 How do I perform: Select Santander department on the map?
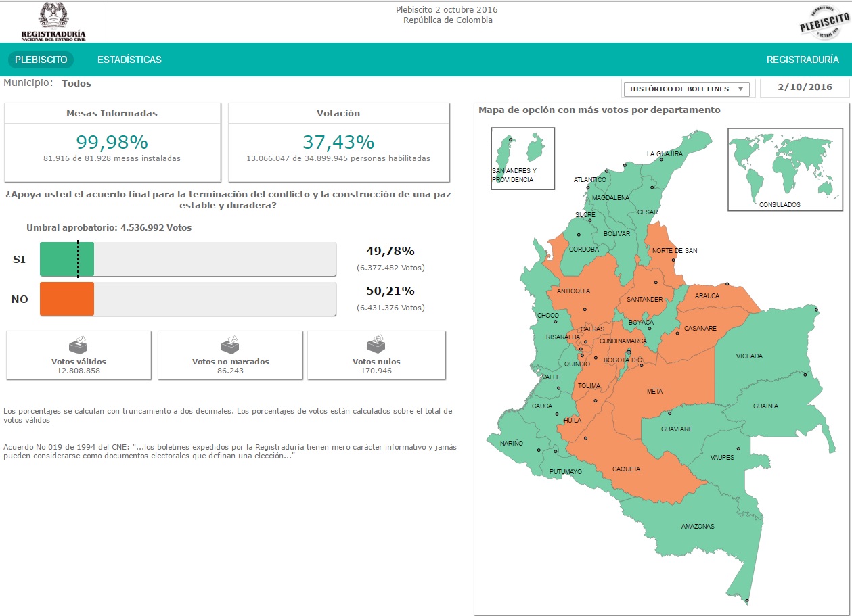[x=645, y=300]
